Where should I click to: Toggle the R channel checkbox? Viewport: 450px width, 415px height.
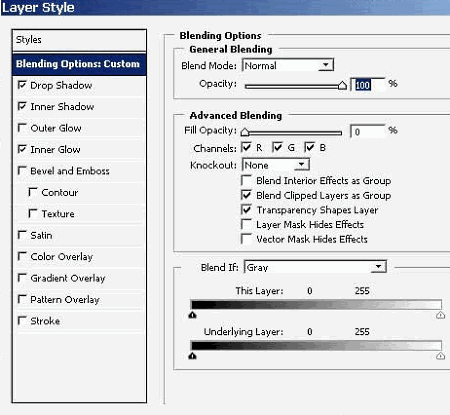246,147
